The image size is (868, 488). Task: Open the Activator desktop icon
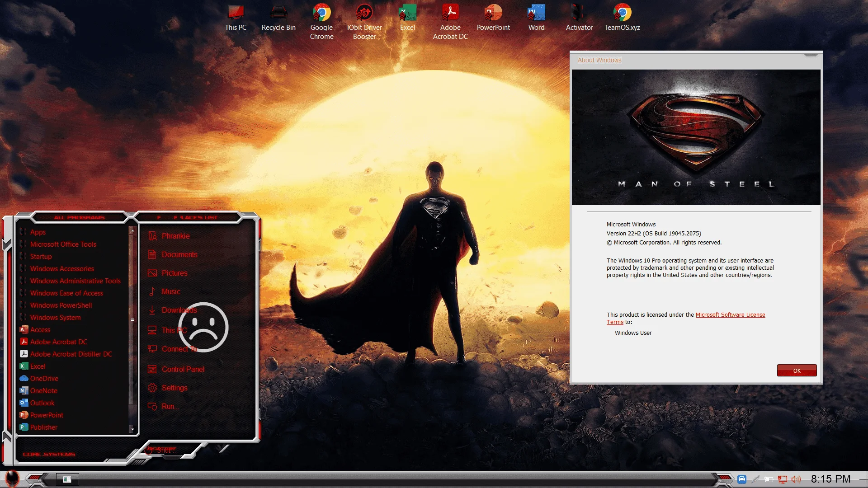(579, 18)
